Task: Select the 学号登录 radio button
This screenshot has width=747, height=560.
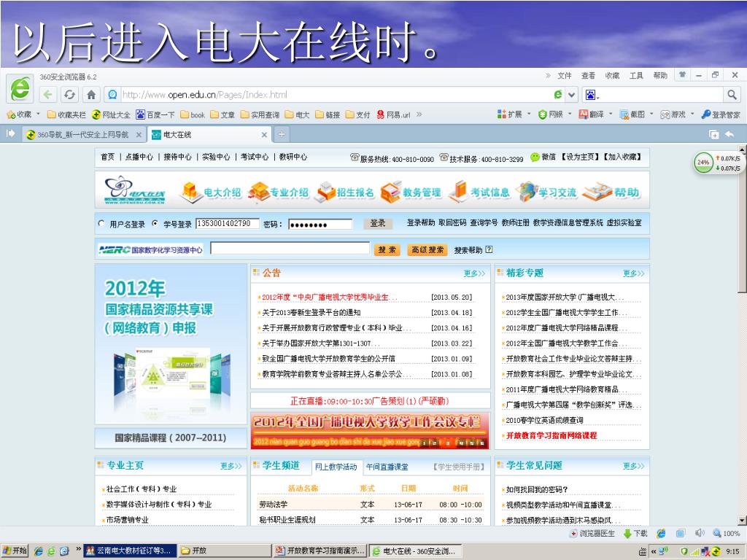Action: click(x=155, y=223)
